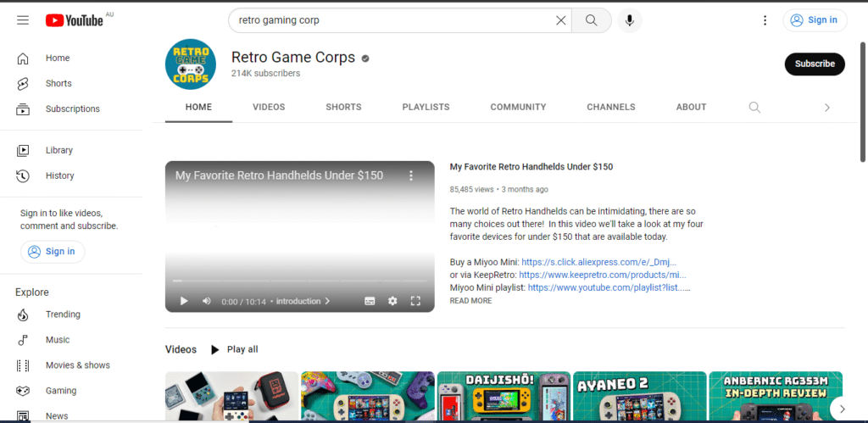This screenshot has width=868, height=423.
Task: Show next videos with carousel arrow
Action: click(842, 409)
